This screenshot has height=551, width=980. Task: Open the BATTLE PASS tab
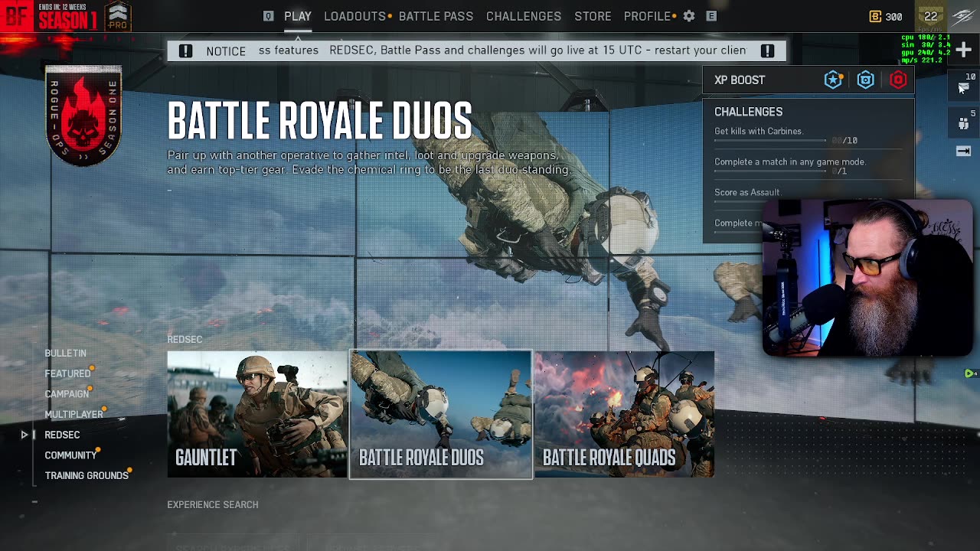[x=436, y=16]
